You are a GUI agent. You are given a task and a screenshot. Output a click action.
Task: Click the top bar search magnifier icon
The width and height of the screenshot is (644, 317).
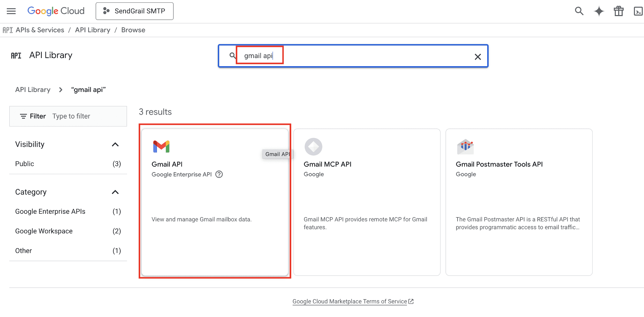click(x=579, y=11)
